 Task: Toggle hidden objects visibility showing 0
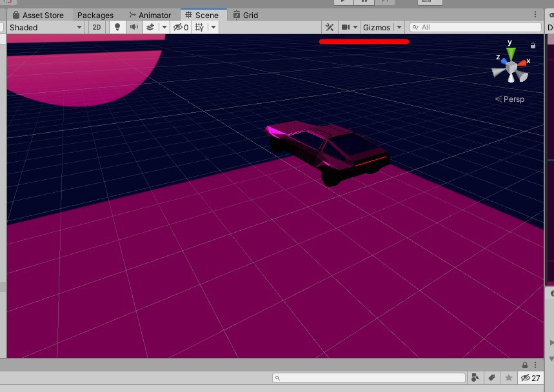[x=181, y=27]
